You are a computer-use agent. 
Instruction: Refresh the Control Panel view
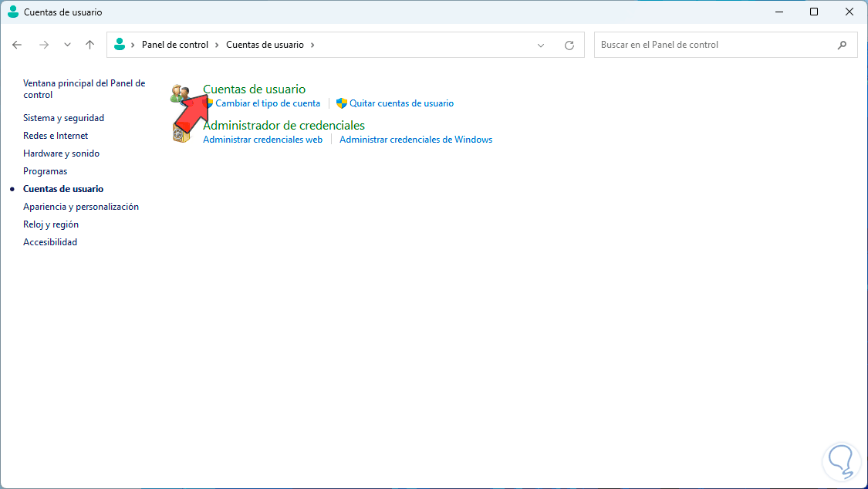point(569,46)
